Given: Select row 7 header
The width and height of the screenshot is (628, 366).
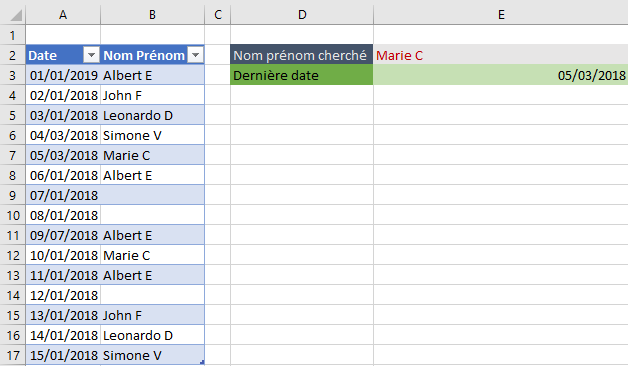Looking at the screenshot, I should (12, 155).
